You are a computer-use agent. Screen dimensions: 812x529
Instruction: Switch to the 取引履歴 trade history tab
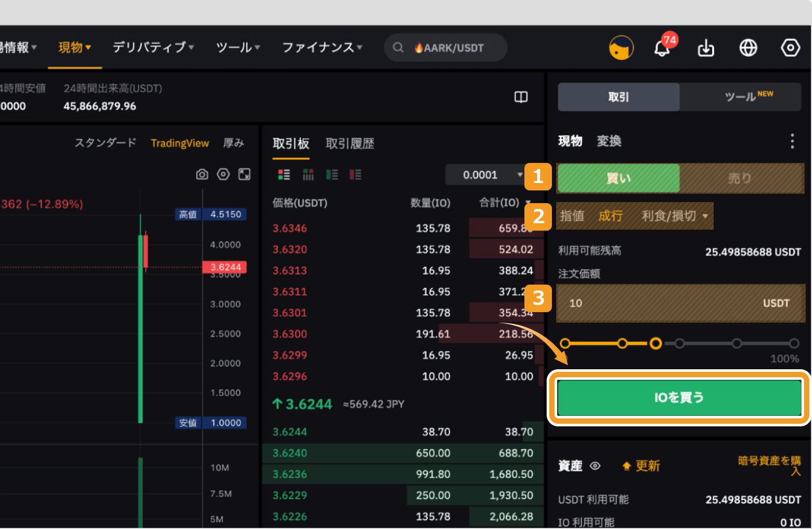(350, 143)
